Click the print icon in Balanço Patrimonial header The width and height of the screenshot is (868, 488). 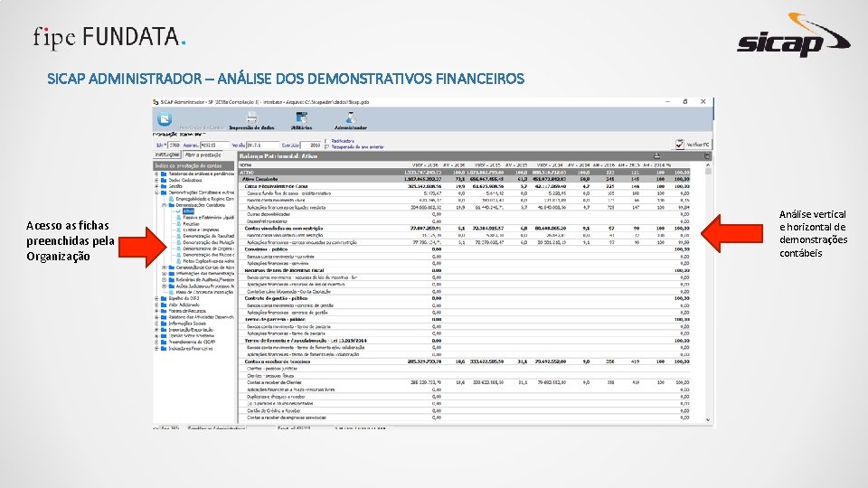click(x=657, y=156)
